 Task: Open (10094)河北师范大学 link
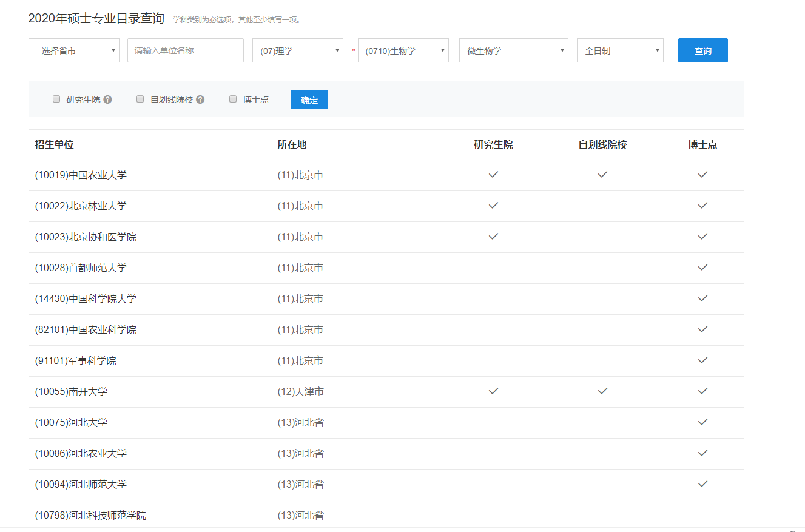[81, 485]
